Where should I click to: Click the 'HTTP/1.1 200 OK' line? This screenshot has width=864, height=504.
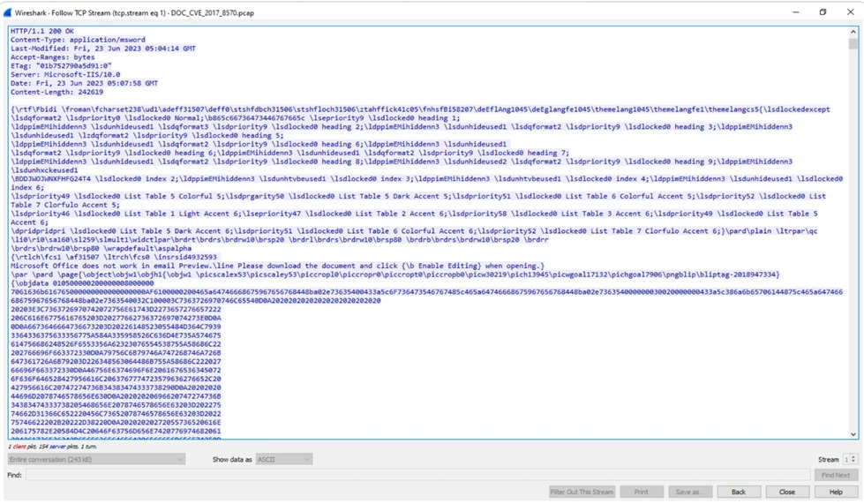click(x=41, y=31)
